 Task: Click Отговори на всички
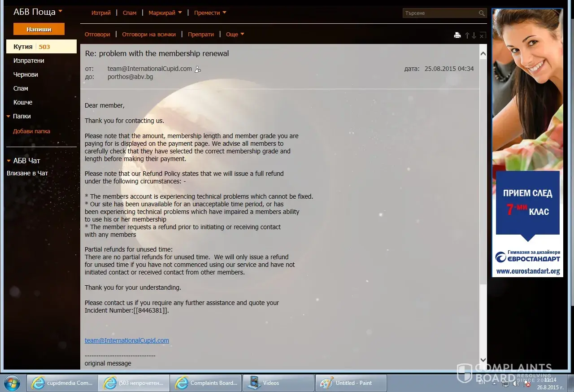tap(149, 34)
